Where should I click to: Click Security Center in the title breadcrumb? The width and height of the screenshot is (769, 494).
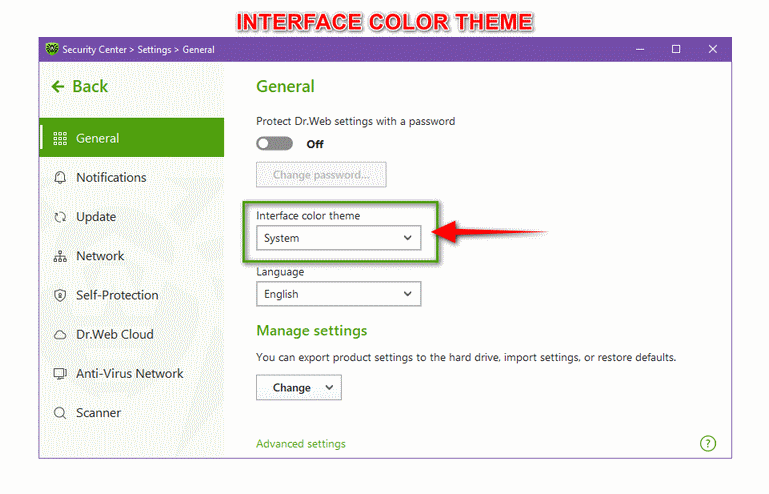pos(94,50)
